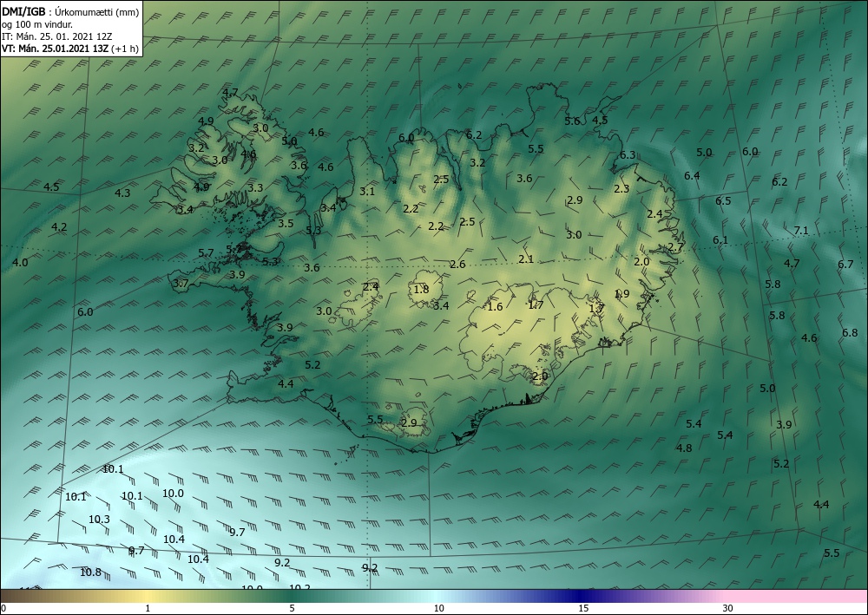Click the "3.3" value on the map
This screenshot has height=615, width=868.
coord(255,188)
